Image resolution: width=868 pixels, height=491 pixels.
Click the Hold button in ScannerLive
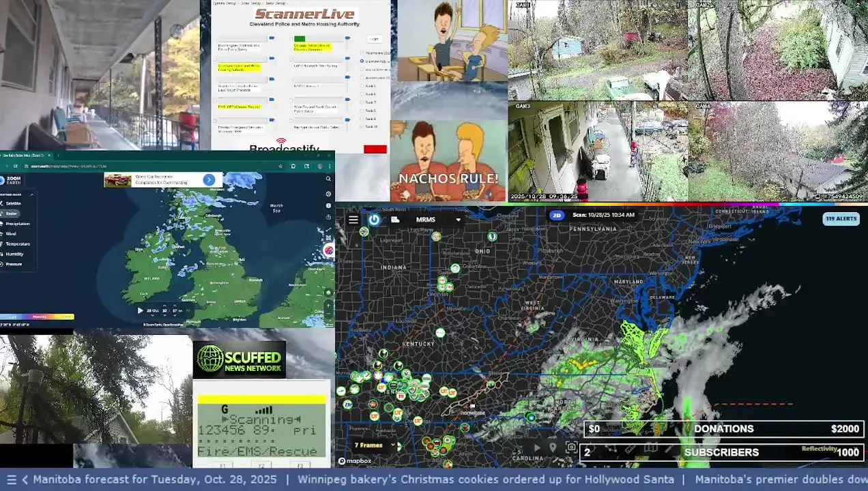click(x=374, y=39)
